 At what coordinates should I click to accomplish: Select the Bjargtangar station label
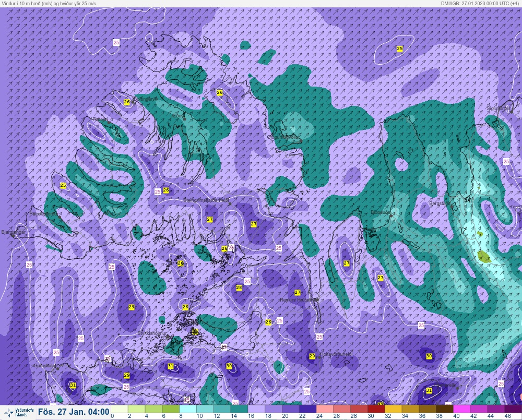pyautogui.click(x=14, y=232)
